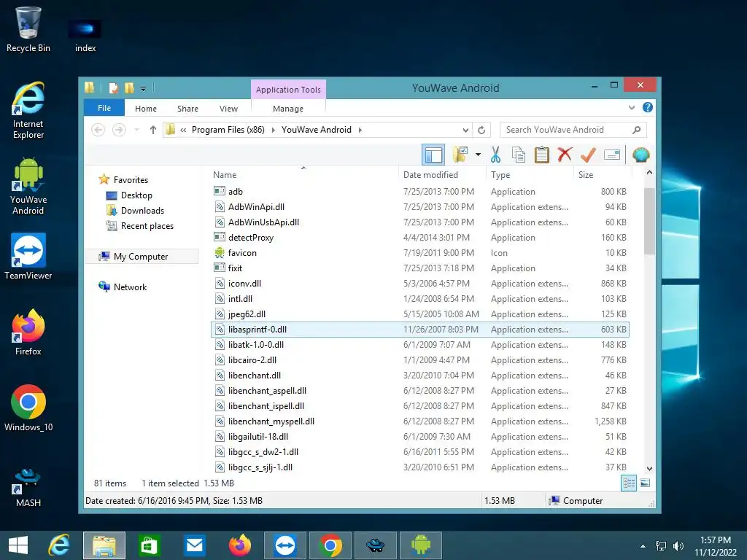Select libcairo-2.dll file
Viewport: 747px width, 560px height.
pos(419,360)
